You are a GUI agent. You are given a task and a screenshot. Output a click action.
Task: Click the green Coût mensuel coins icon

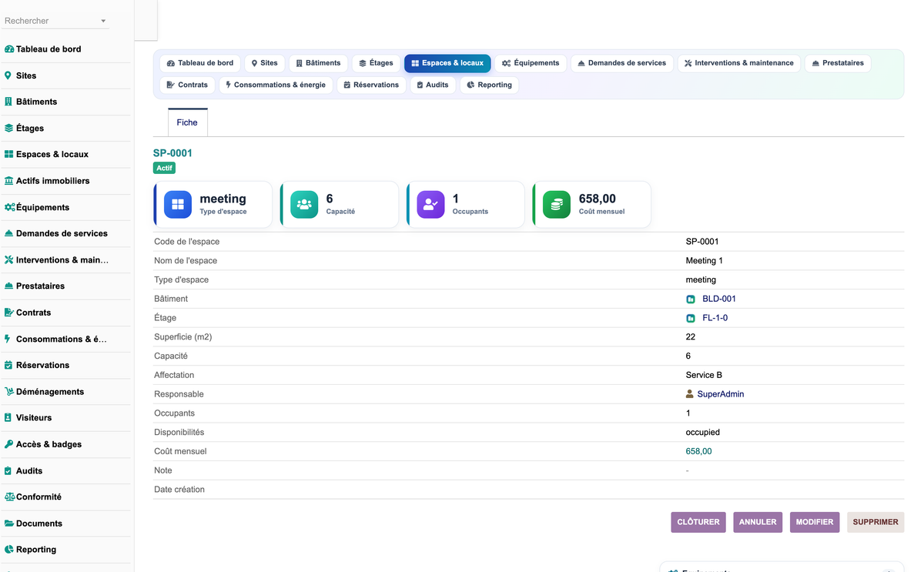point(557,205)
